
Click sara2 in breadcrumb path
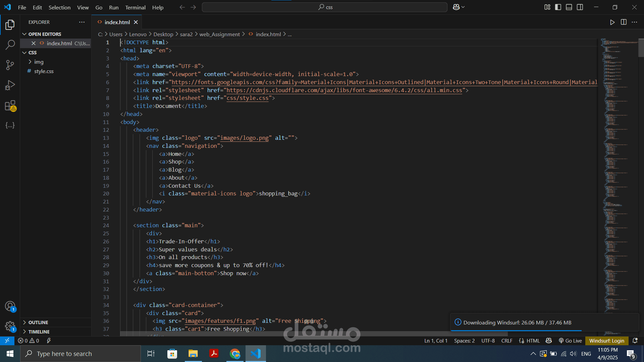186,34
